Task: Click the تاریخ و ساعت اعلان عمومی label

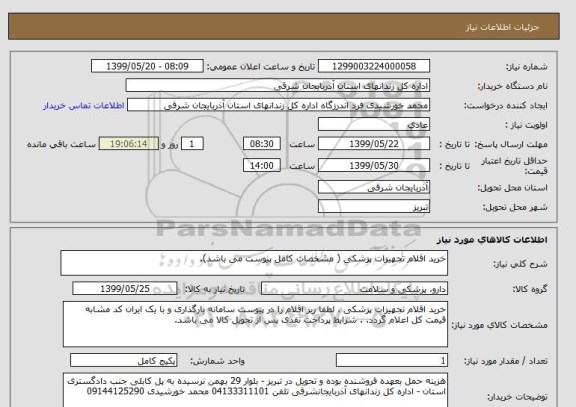Action: [x=260, y=66]
